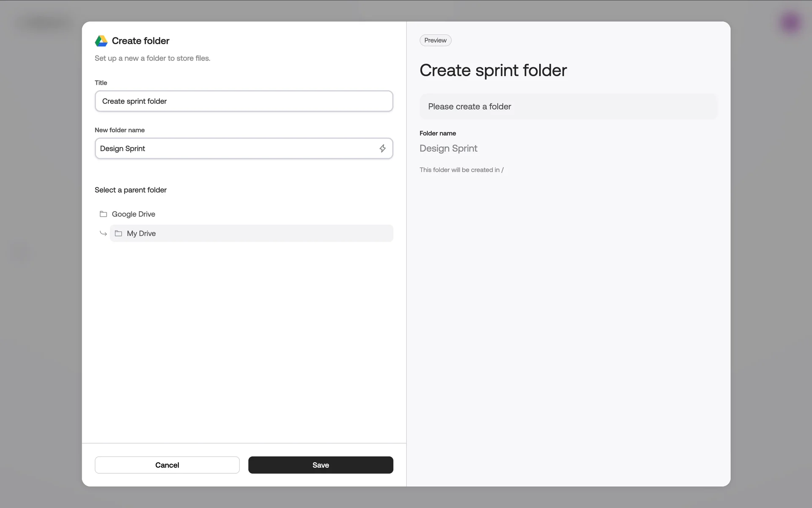The width and height of the screenshot is (812, 508).
Task: Click the 'Create folder' dialog heading
Action: pyautogui.click(x=140, y=41)
